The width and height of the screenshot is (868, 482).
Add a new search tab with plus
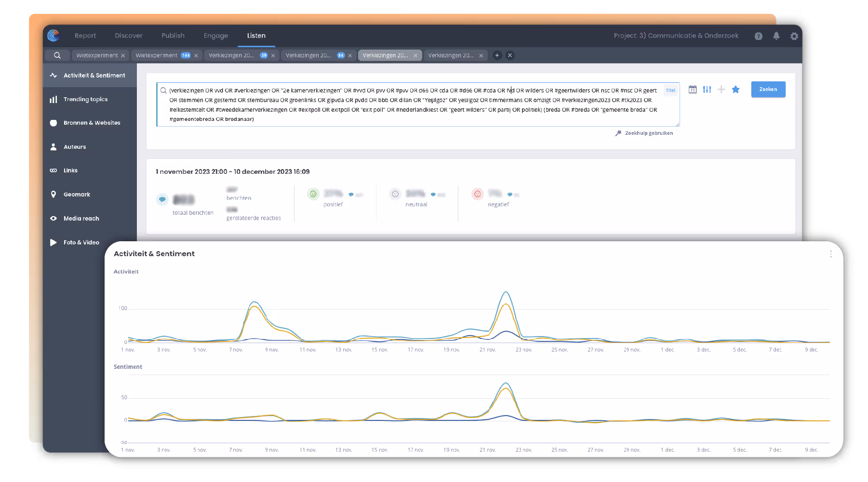[x=497, y=55]
